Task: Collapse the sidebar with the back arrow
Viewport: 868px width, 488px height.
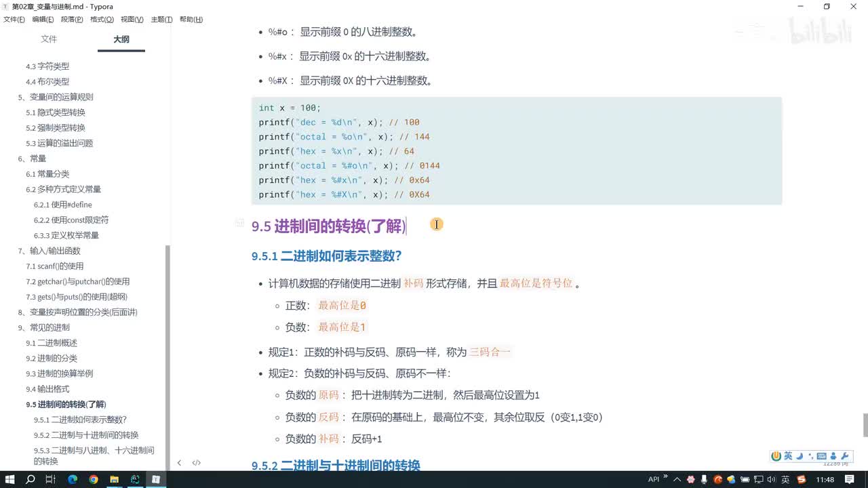Action: click(179, 463)
